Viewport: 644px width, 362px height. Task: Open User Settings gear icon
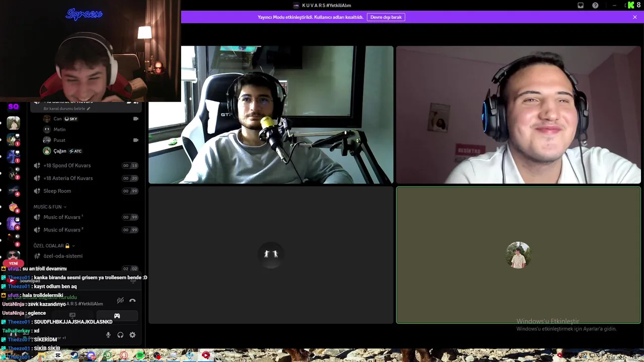coord(132,335)
